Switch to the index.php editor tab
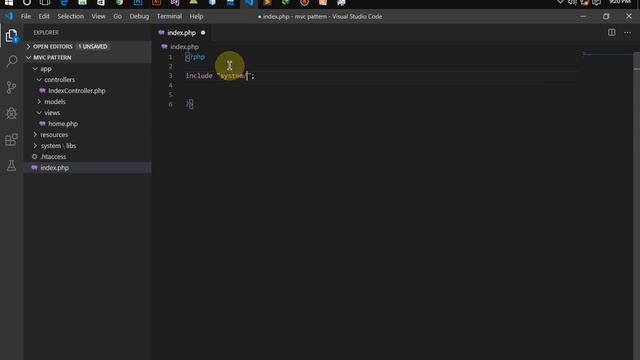The image size is (640, 360). point(182,33)
